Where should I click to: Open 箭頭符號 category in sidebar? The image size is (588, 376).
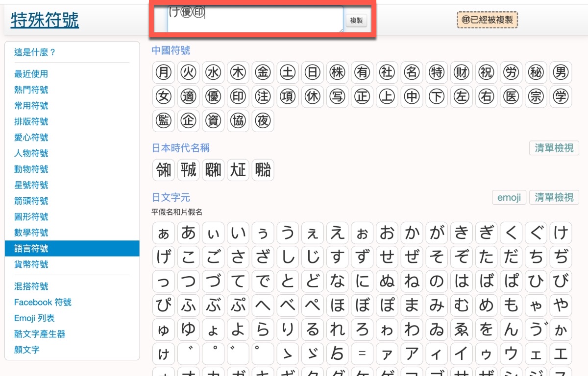(x=31, y=201)
